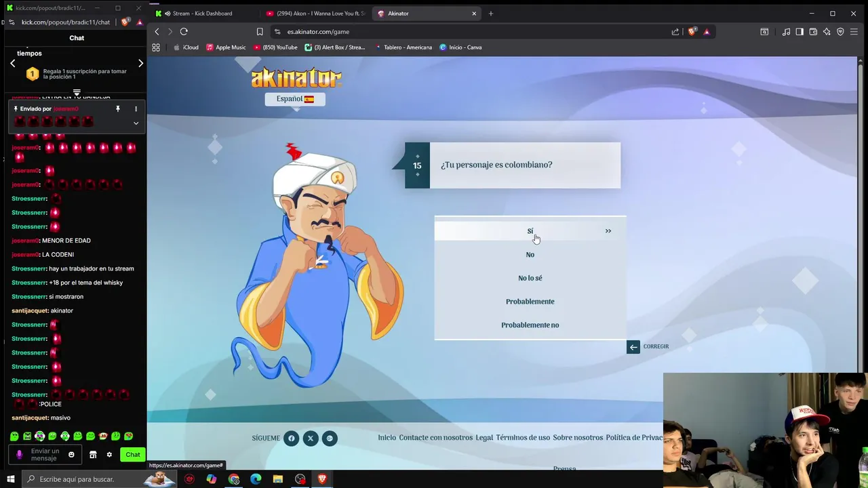Answer 'Sí' to the Akinator question
868x488 pixels.
[530, 231]
